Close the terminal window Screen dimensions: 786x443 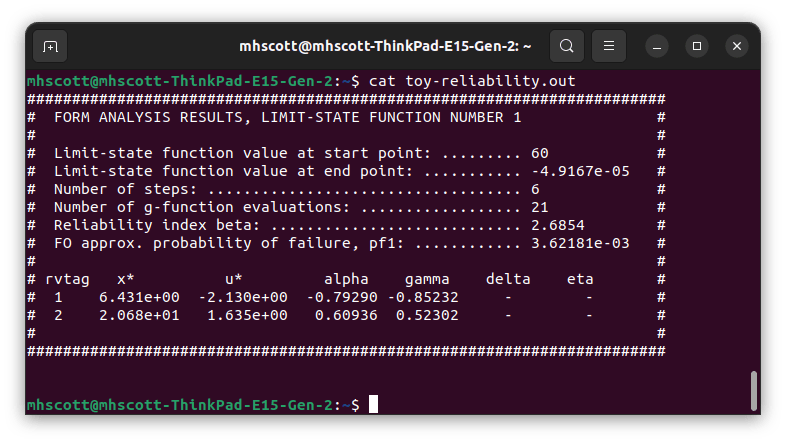click(x=738, y=46)
